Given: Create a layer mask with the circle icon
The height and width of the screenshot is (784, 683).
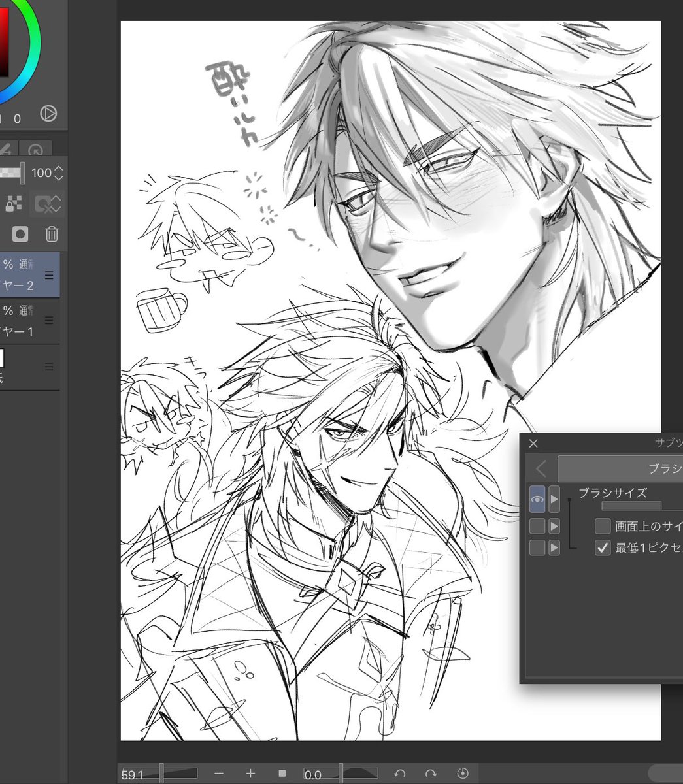Looking at the screenshot, I should pos(21,234).
